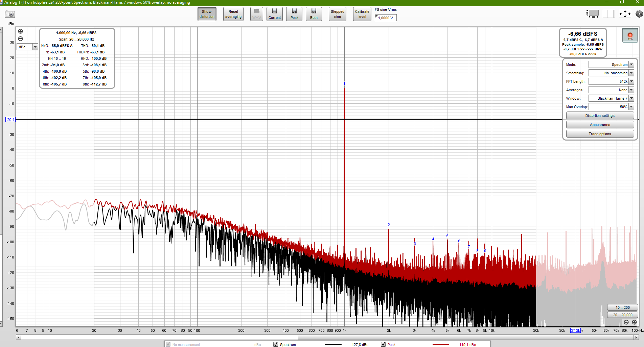Open the Max Overlap dropdown
This screenshot has width=644, height=347.
click(x=611, y=107)
